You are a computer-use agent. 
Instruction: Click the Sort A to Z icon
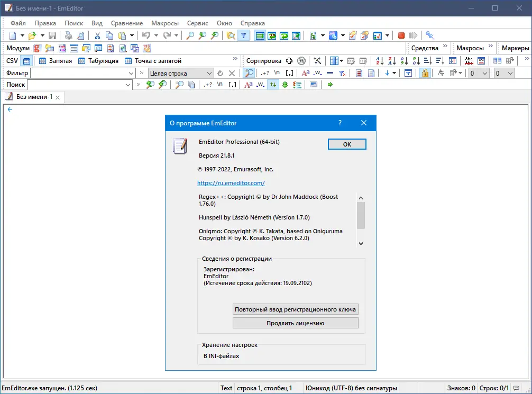tap(380, 61)
